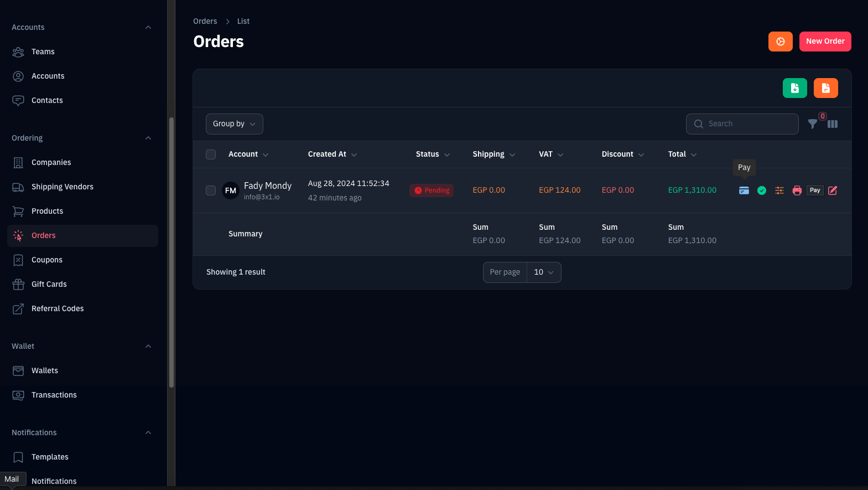The height and width of the screenshot is (490, 868).
Task: Open the table filter funnel icon
Action: pyautogui.click(x=812, y=124)
